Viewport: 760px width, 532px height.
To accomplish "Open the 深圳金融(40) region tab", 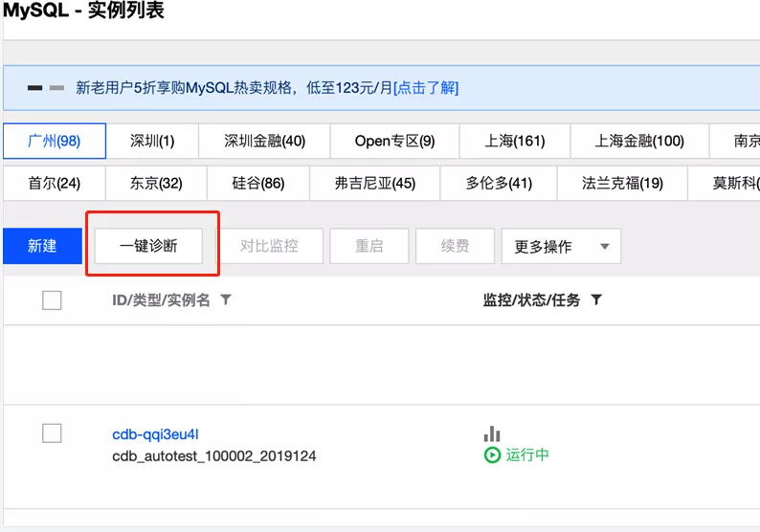I will pyautogui.click(x=264, y=141).
